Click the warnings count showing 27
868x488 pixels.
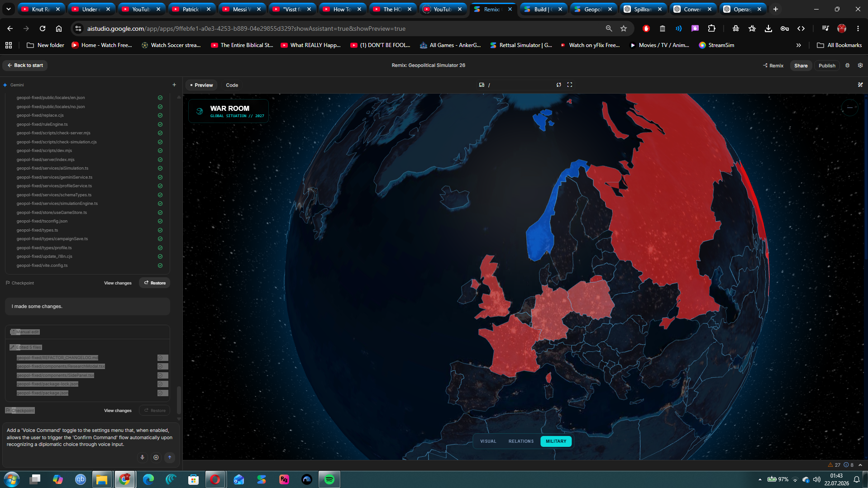click(834, 465)
